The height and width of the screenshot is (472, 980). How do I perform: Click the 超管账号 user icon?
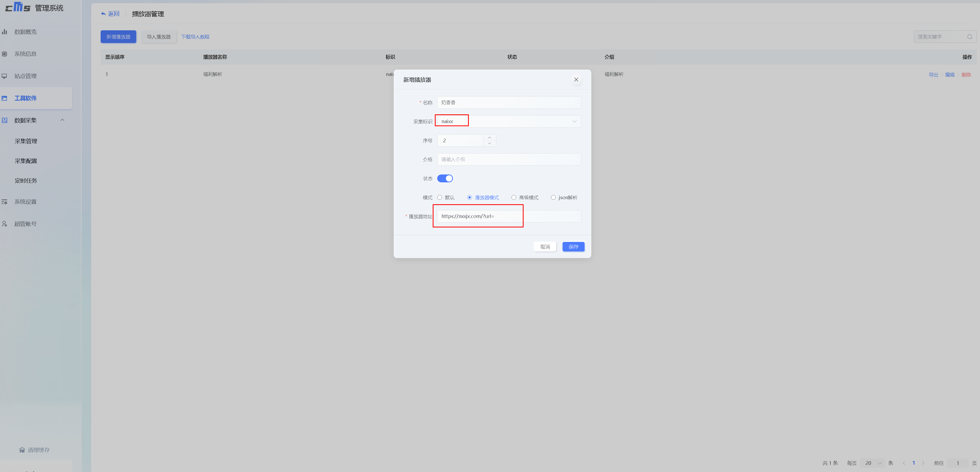(4, 224)
